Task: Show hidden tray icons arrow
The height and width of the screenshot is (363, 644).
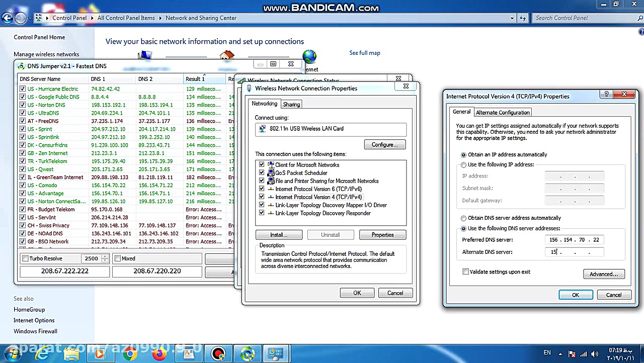Action: 561,353
